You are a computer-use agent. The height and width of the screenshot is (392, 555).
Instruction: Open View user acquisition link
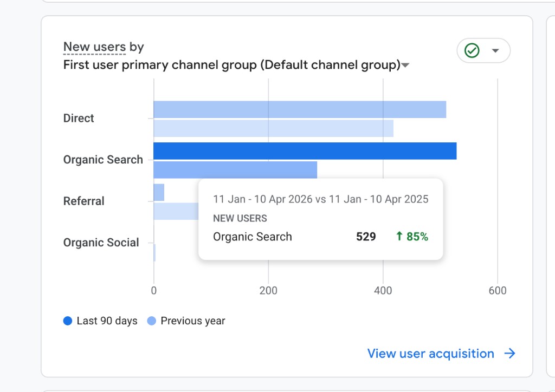(430, 354)
